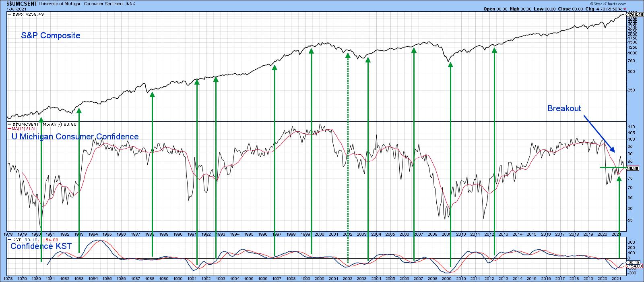Click 2002 on the sentiment panel date axis
644x282 pixels.
[x=347, y=234]
